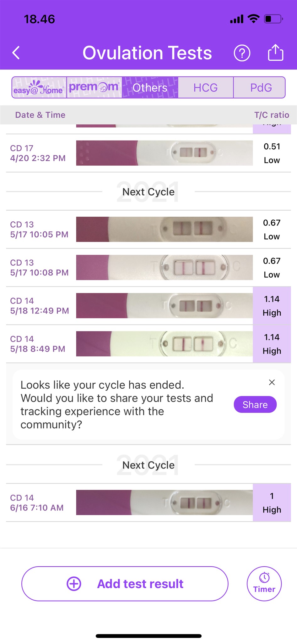Open the help question mark icon

click(x=242, y=53)
